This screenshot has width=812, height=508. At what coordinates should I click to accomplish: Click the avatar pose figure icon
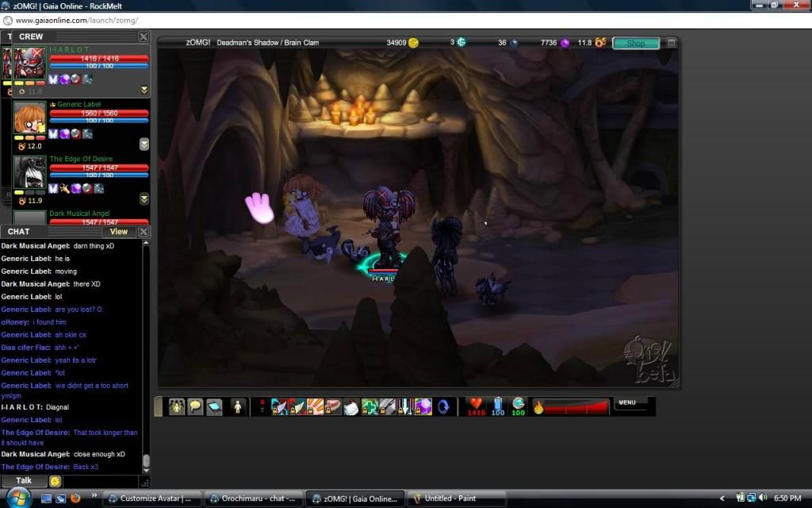click(238, 407)
